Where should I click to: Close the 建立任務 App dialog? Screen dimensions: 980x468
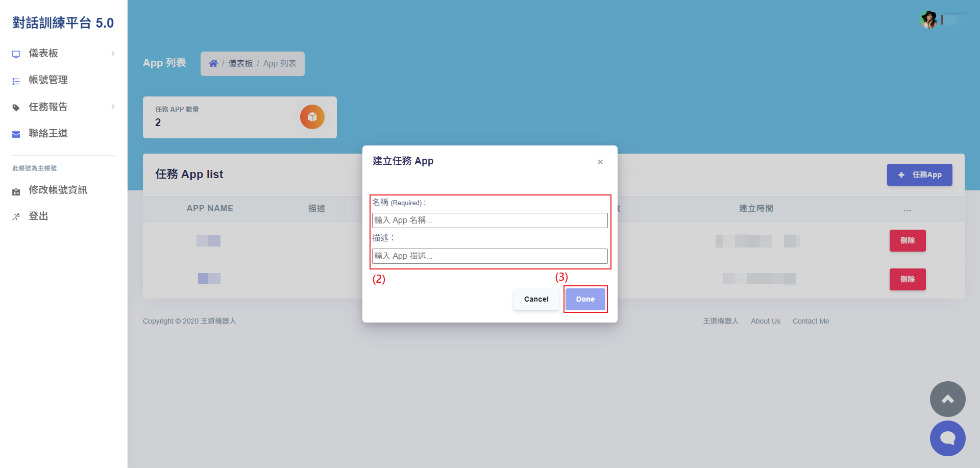[x=600, y=162]
